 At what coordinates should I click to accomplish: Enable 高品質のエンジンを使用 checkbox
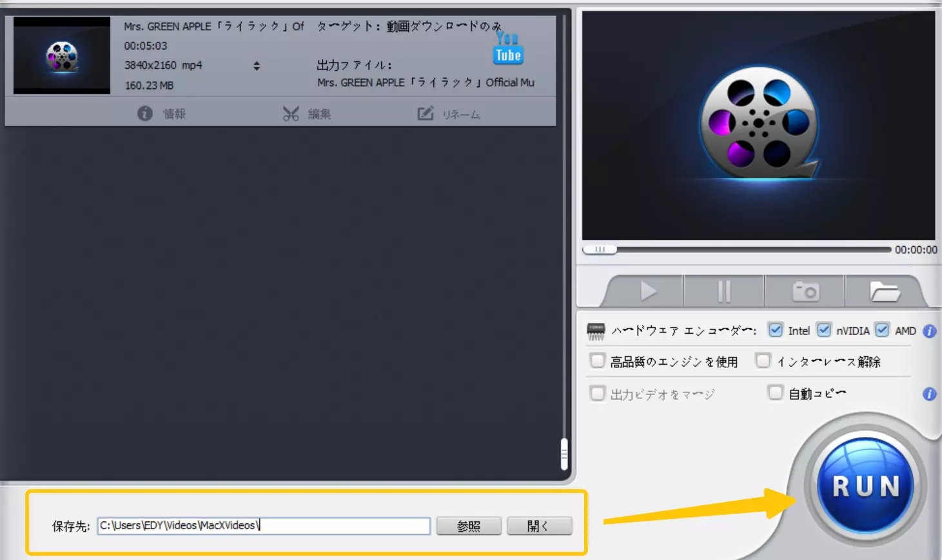(x=598, y=360)
